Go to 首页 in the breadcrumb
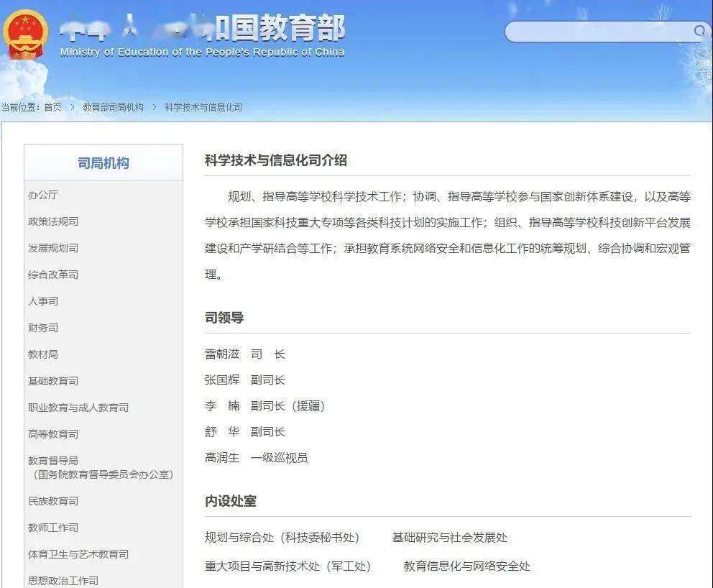The height and width of the screenshot is (588, 713). tap(52, 107)
